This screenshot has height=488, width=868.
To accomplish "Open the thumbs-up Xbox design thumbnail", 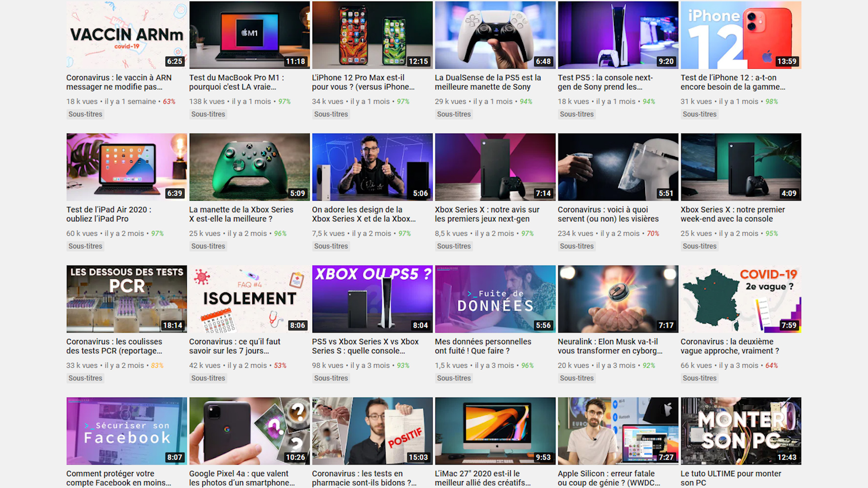I will pos(373,167).
